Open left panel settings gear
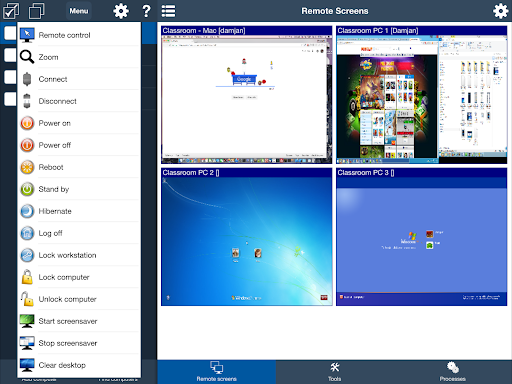 121,11
